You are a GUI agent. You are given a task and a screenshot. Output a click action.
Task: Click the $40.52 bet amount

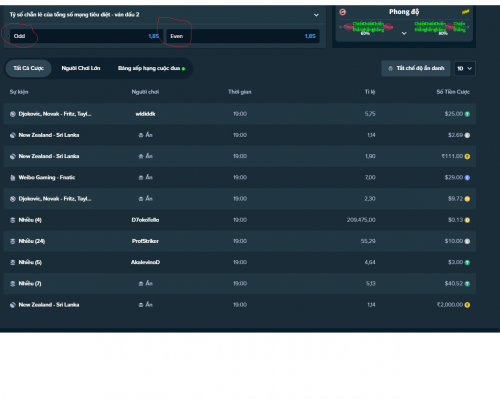coord(454,284)
